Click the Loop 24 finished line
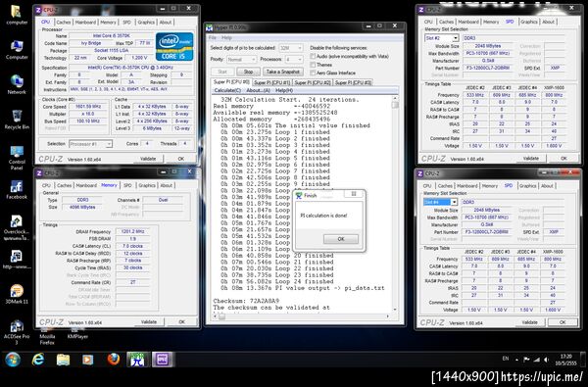This screenshot has width=588, height=387. click(x=277, y=281)
